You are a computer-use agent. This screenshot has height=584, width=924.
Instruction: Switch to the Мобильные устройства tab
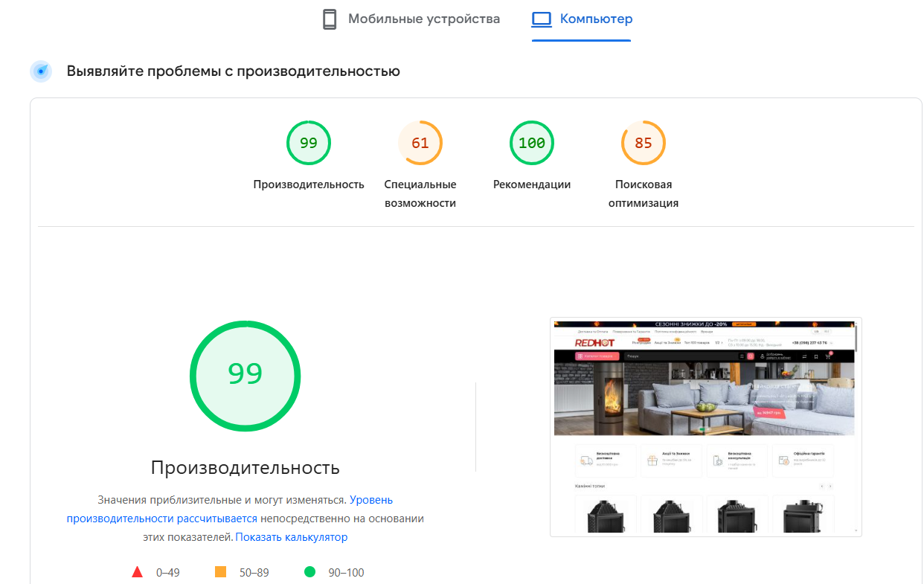click(x=411, y=19)
